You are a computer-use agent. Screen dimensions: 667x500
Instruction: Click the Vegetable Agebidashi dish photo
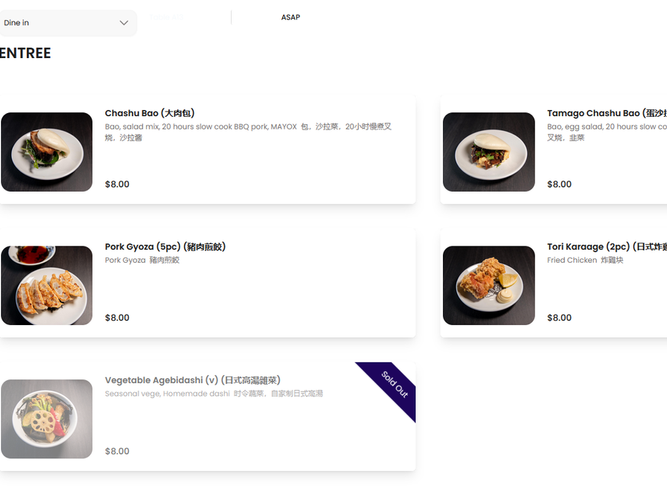coord(47,419)
